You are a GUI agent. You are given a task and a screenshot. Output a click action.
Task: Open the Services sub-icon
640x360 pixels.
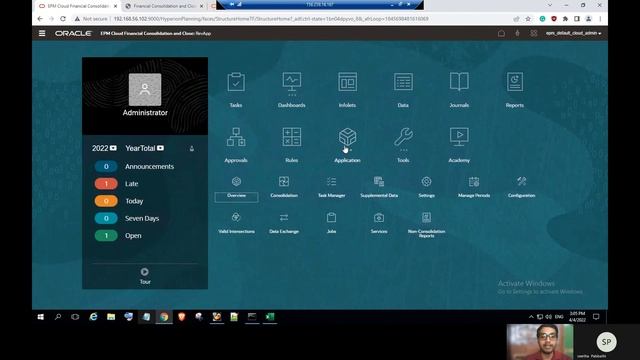(x=379, y=218)
